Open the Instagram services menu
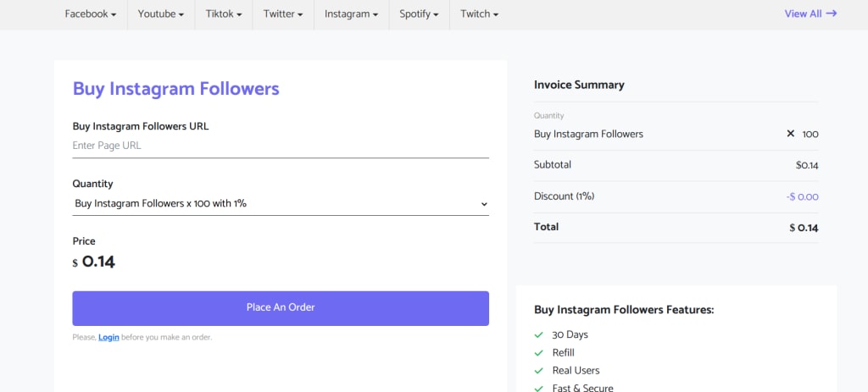 tap(351, 14)
